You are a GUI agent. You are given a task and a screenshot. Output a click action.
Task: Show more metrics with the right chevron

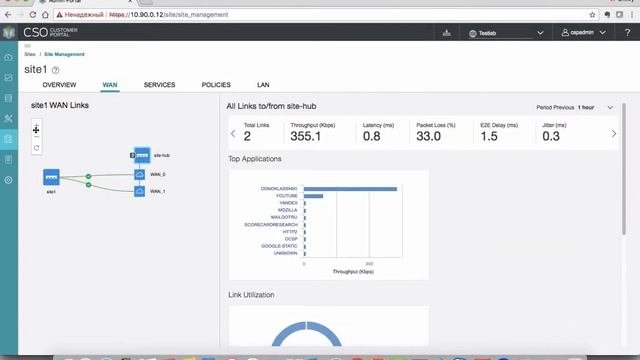click(x=614, y=133)
